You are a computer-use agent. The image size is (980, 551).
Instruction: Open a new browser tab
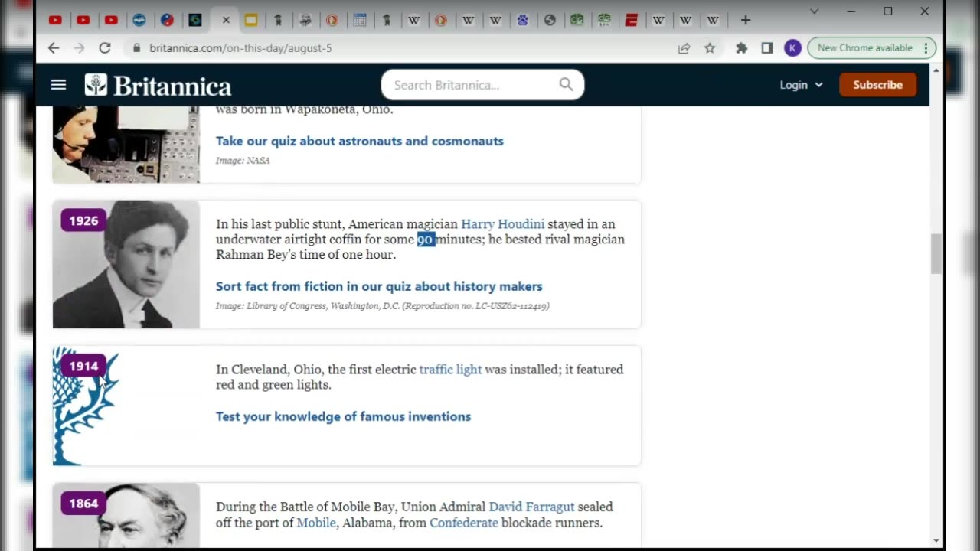[x=746, y=20]
